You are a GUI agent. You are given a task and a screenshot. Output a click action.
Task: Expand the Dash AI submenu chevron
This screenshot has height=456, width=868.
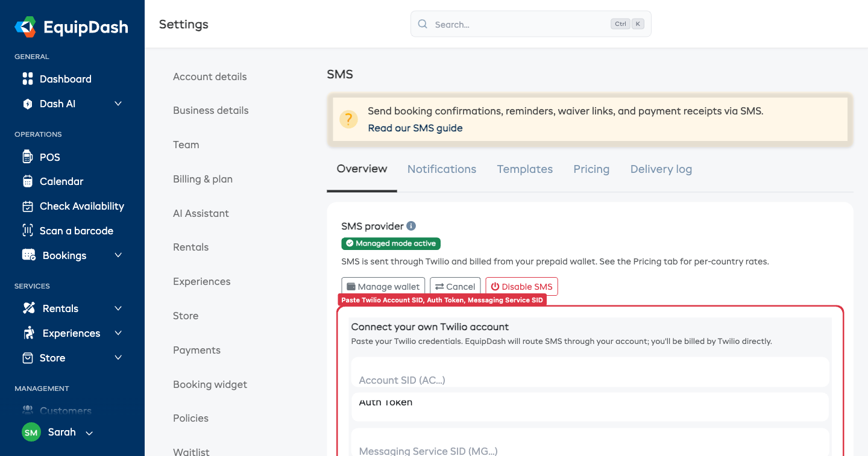click(x=118, y=104)
